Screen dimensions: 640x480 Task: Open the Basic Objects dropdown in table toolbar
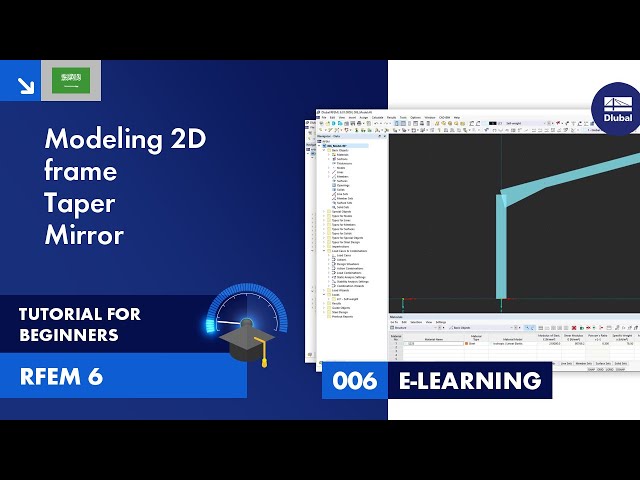pos(481,328)
